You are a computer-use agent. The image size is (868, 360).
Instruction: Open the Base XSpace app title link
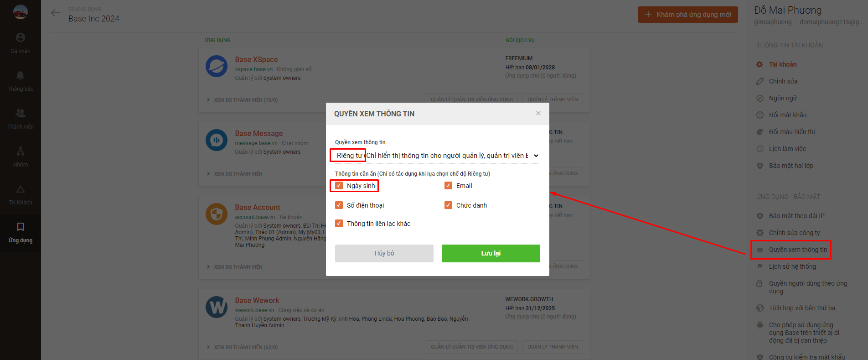click(256, 59)
